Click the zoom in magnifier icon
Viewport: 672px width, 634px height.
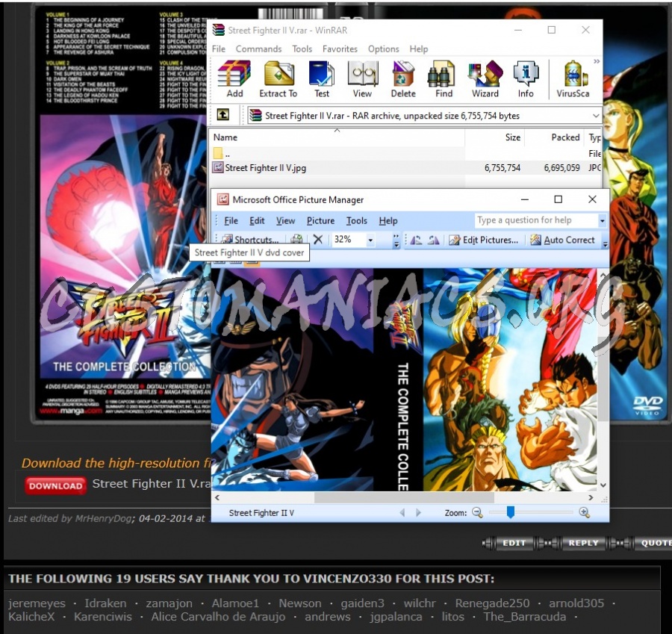click(584, 512)
